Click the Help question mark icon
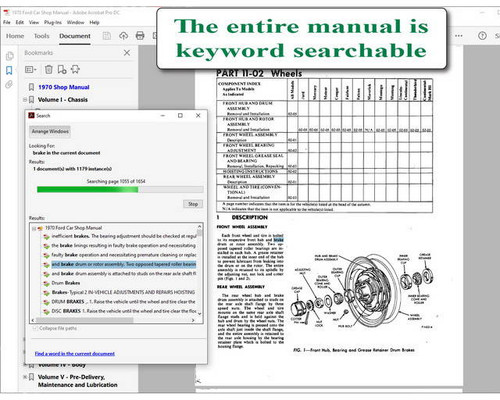500x400 pixels. click(482, 36)
